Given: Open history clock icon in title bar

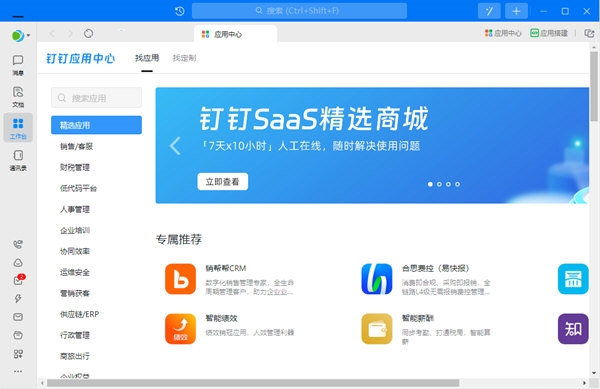Looking at the screenshot, I should 179,11.
